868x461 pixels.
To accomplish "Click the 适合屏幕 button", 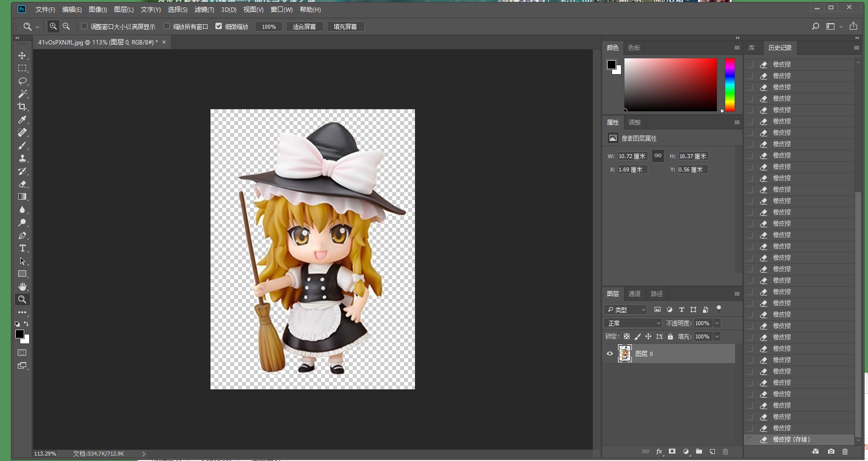I will pyautogui.click(x=304, y=27).
